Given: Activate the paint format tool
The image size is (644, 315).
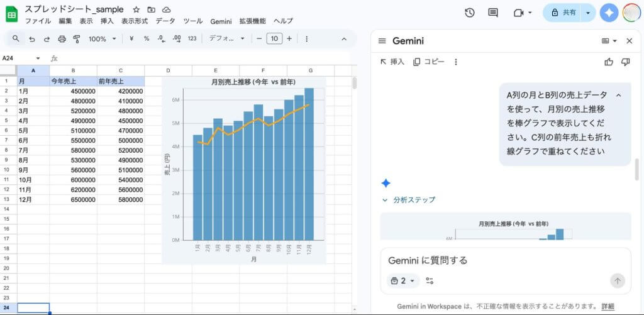Looking at the screenshot, I should (x=76, y=39).
